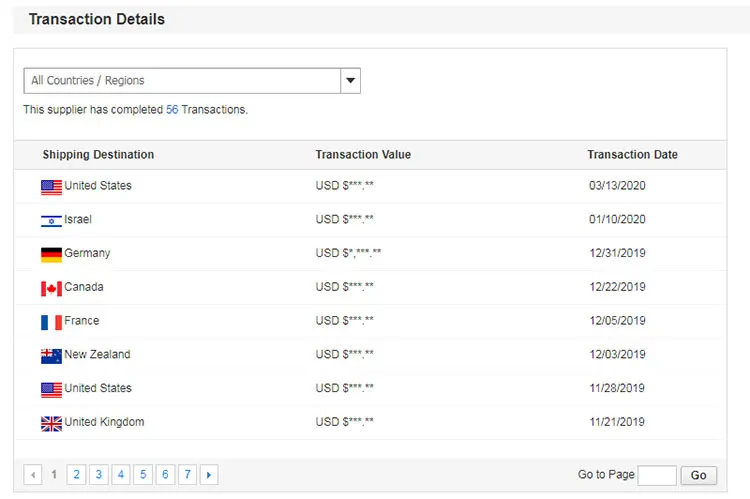Go to page 2 of transactions
Image resolution: width=750 pixels, height=499 pixels.
click(x=76, y=475)
